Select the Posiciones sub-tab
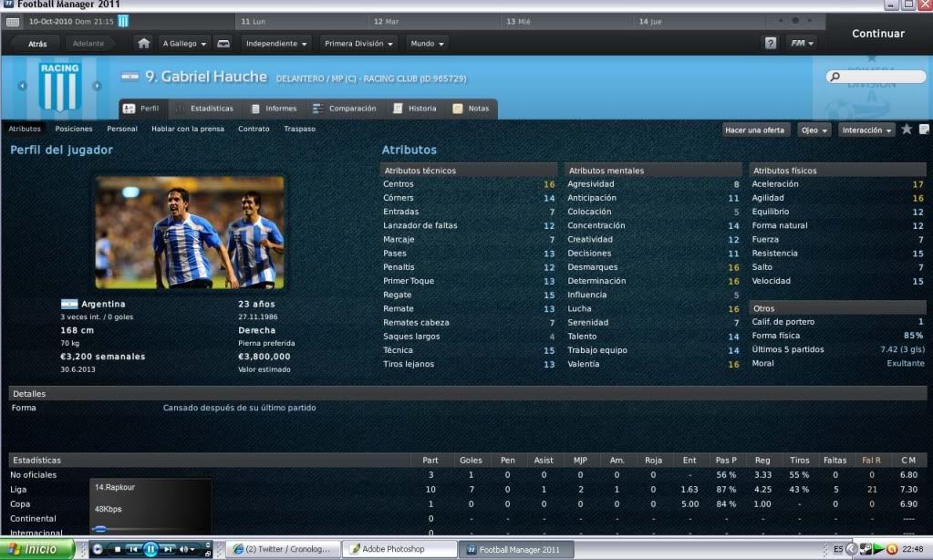This screenshot has width=933, height=560. (74, 129)
